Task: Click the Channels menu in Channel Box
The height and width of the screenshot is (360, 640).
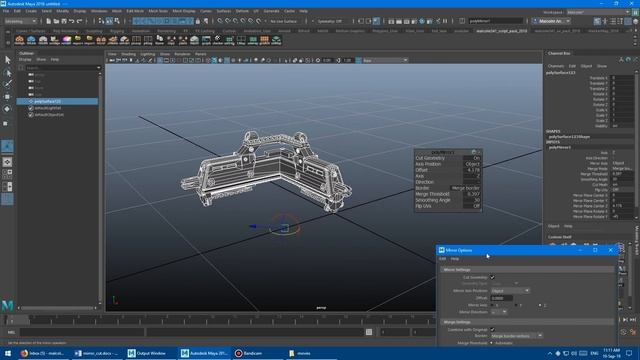Action: coord(556,66)
